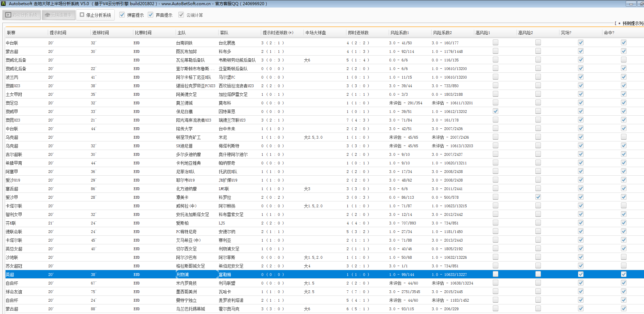Toggle the 云端计算 checkbox

tap(181, 15)
